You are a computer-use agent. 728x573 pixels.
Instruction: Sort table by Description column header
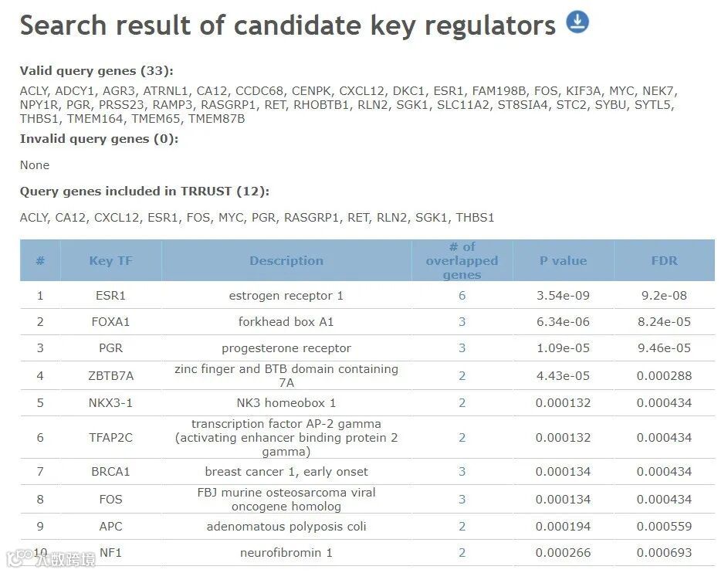click(x=286, y=261)
